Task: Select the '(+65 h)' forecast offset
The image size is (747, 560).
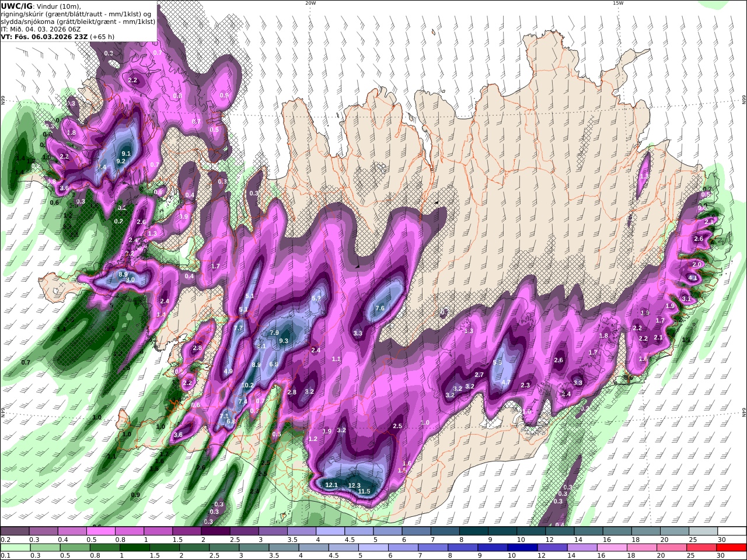Action: pyautogui.click(x=103, y=37)
